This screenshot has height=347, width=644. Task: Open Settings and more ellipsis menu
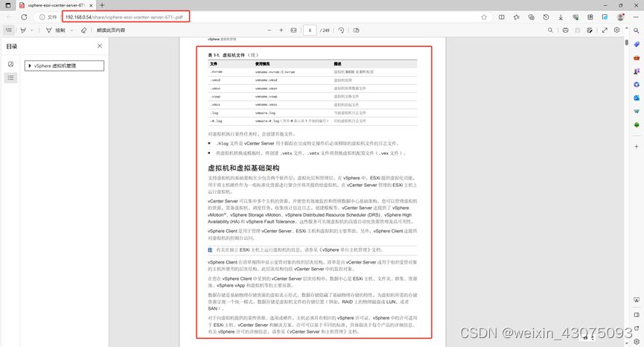pyautogui.click(x=636, y=17)
